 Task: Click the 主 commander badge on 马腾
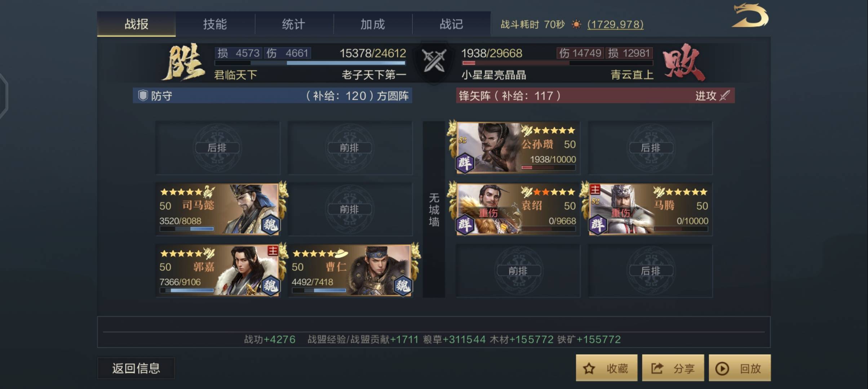point(595,189)
